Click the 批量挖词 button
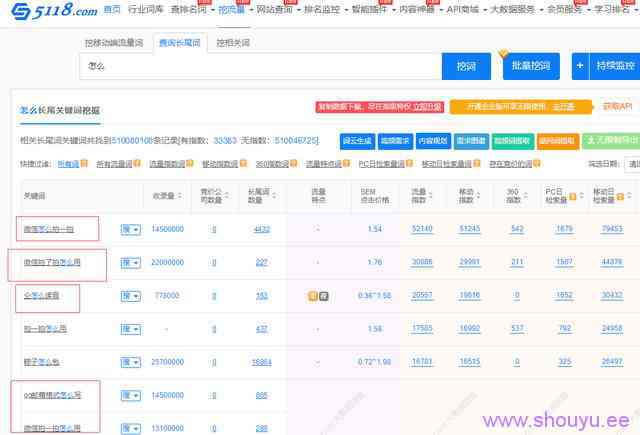The height and width of the screenshot is (435, 640). [531, 66]
